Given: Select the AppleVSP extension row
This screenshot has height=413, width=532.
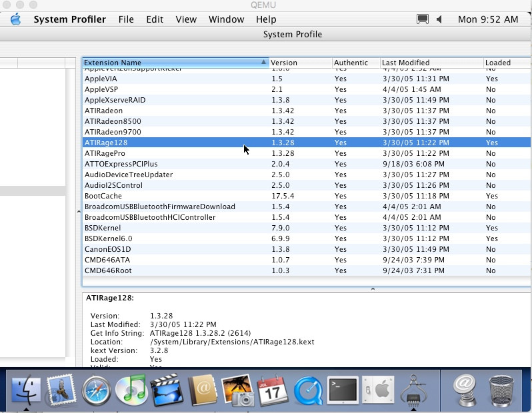Looking at the screenshot, I should (x=307, y=89).
